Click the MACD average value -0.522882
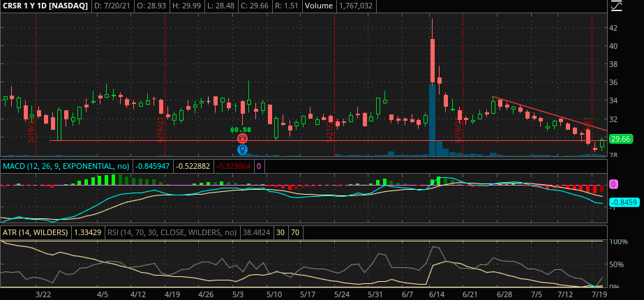This screenshot has height=300, width=644. [193, 166]
